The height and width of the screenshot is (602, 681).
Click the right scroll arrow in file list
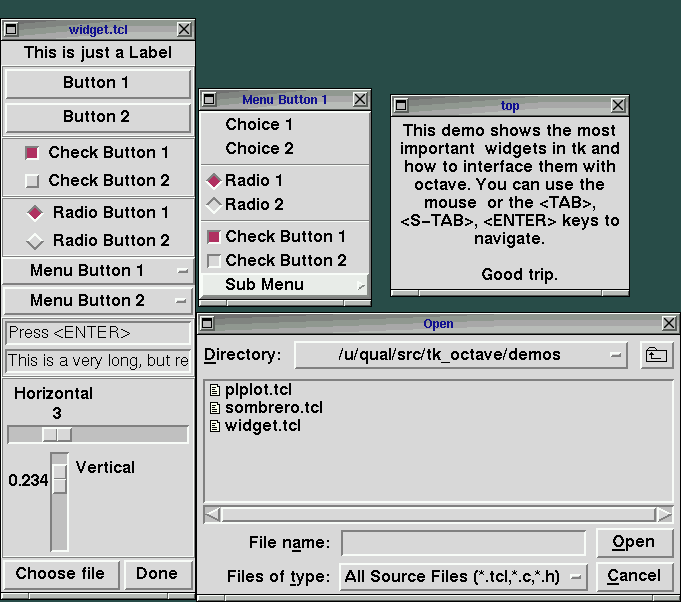(x=664, y=514)
